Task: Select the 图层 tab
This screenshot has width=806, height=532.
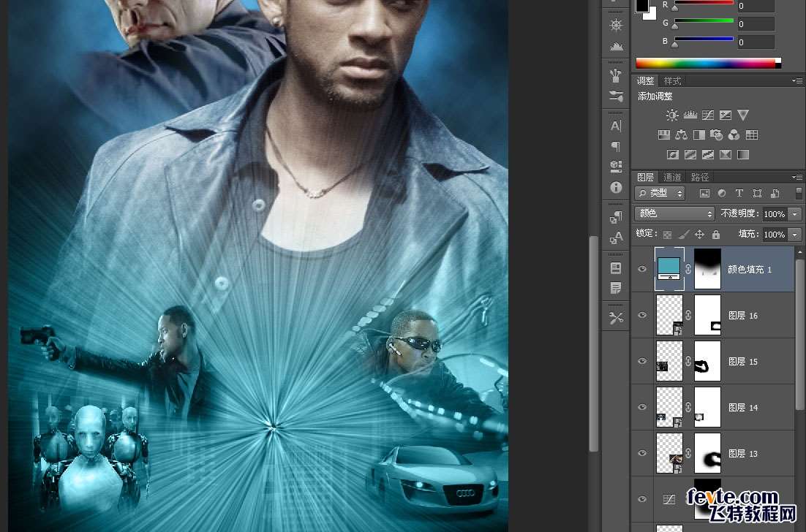Action: [x=645, y=177]
